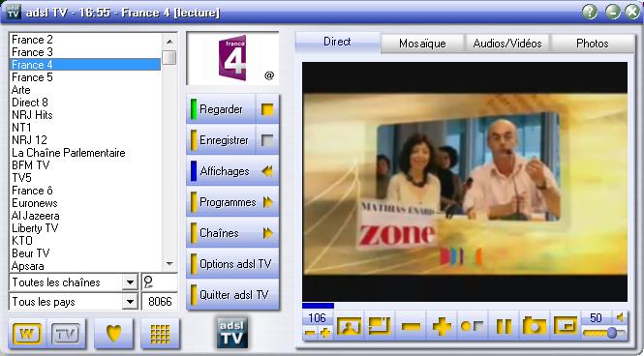The width and height of the screenshot is (644, 356).
Task: Click the small plus under 106
Action: (324, 333)
